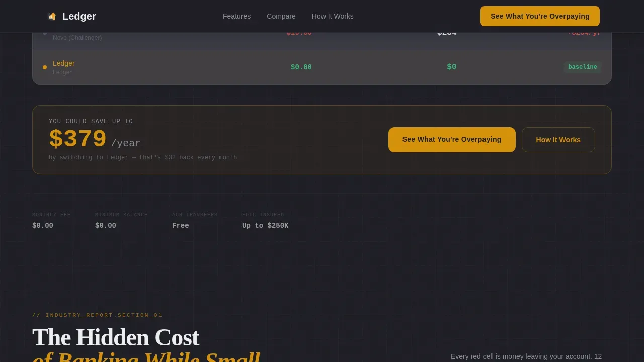
Task: Click the $0.00 monthly fee cell for Ledger
Action: [x=301, y=67]
